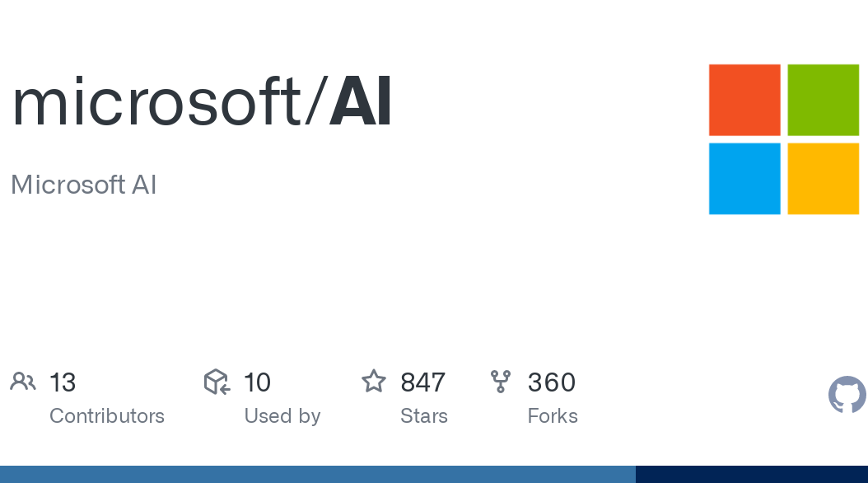
Task: Click the 10 used by count
Action: pyautogui.click(x=258, y=382)
